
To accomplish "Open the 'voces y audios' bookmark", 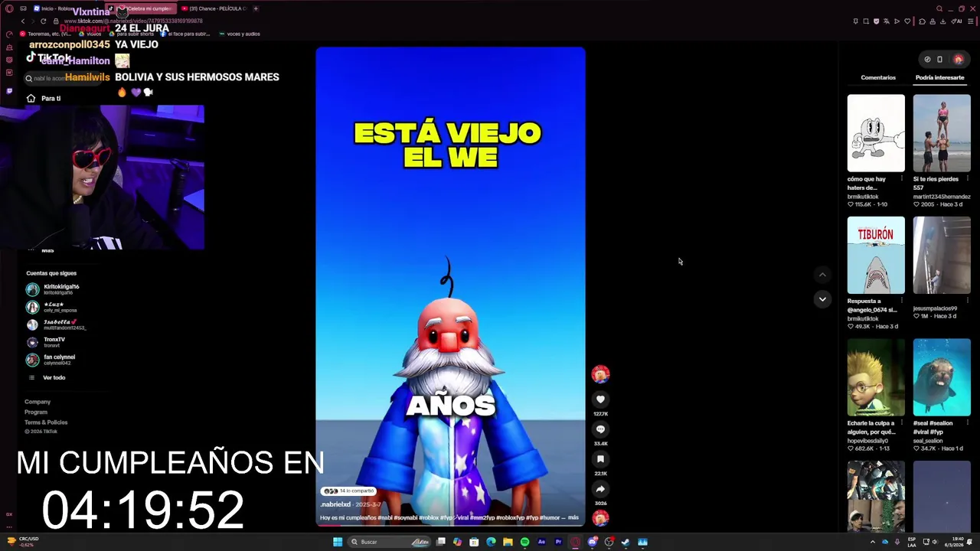I will [x=239, y=34].
